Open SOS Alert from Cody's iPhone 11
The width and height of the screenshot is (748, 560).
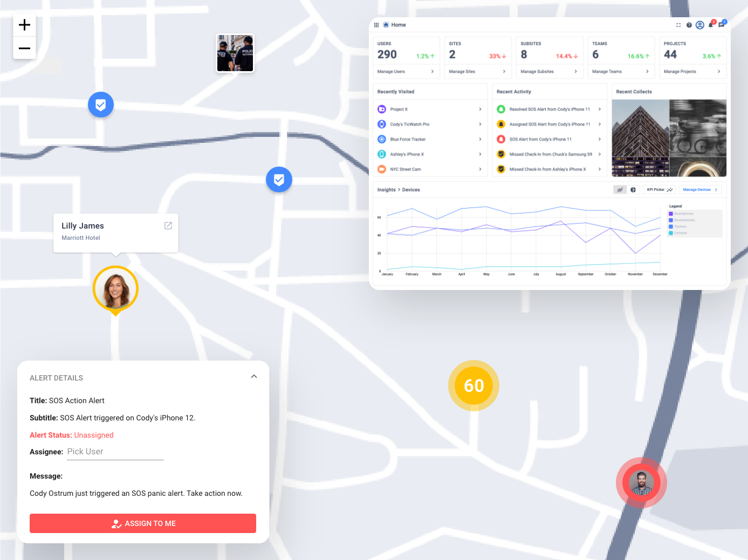tap(548, 139)
